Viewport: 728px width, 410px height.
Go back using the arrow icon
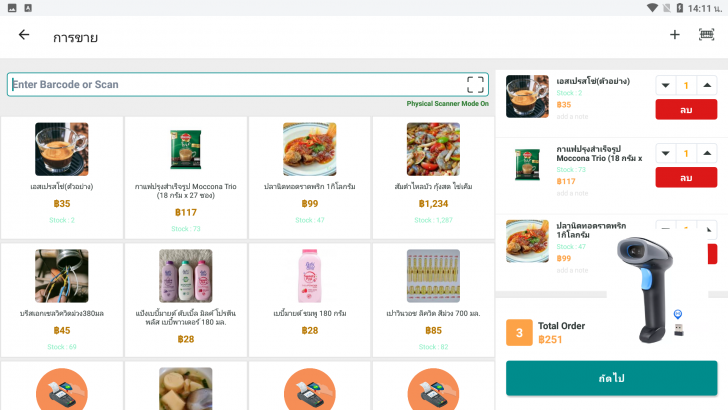tap(24, 35)
